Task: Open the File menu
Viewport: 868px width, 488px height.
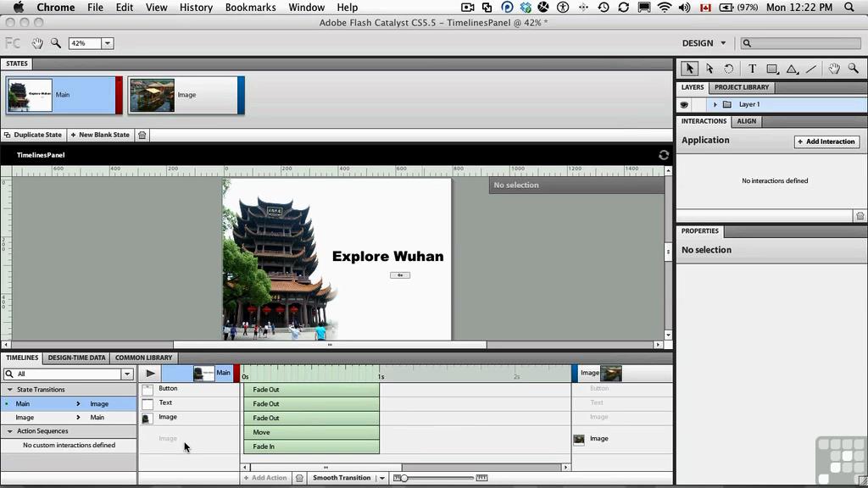Action: point(95,7)
